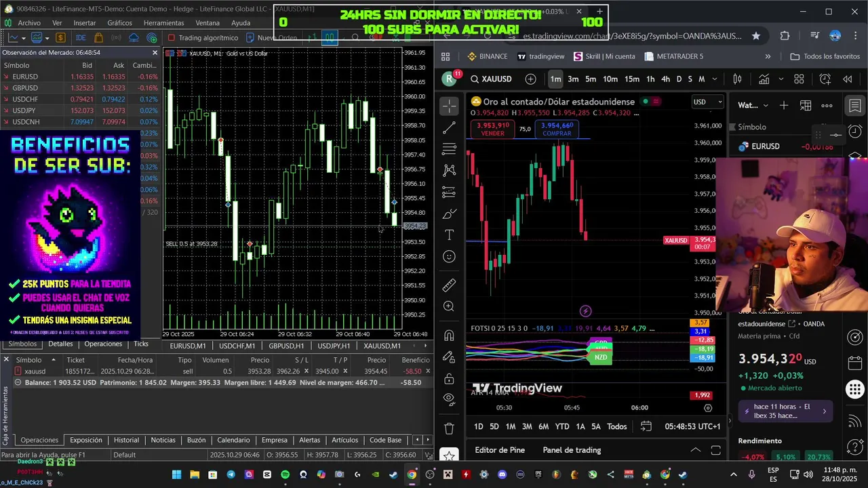Select the EURUSD row in Market Watch
868x488 pixels.
click(80, 77)
